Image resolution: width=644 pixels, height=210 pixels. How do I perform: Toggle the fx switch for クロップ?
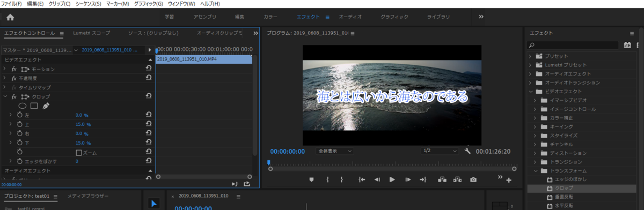click(14, 96)
